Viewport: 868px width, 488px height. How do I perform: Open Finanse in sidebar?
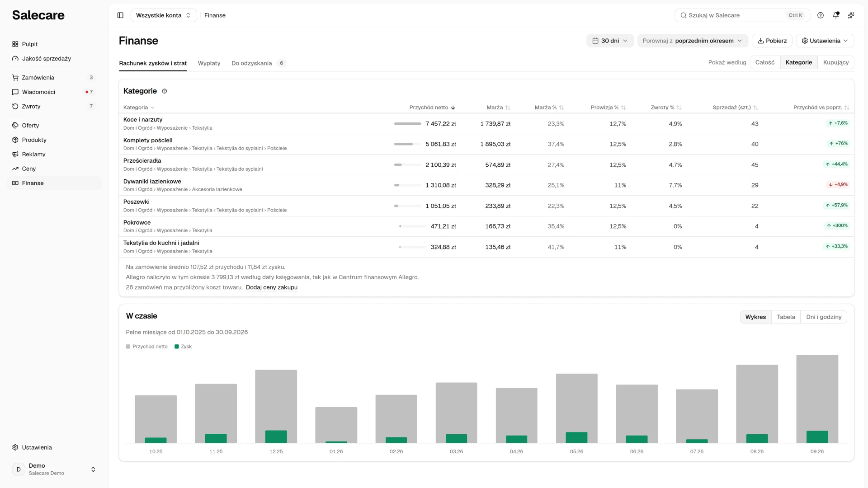54,183
